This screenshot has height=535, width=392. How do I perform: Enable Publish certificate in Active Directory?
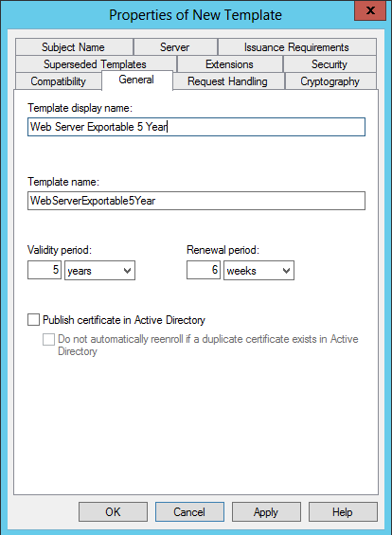tap(33, 320)
